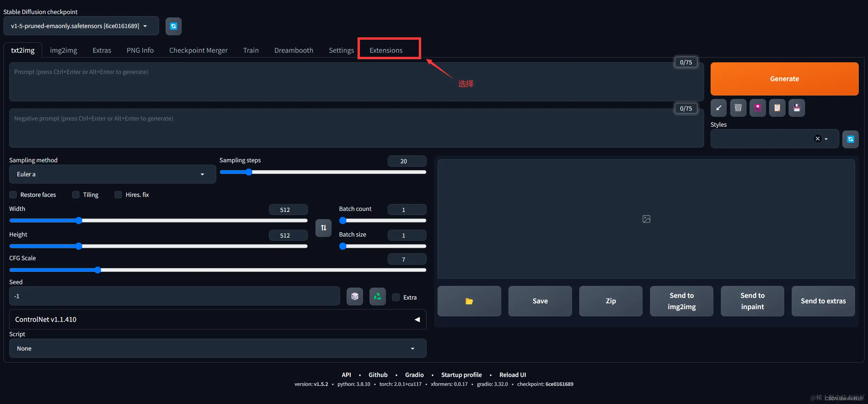Open the Sampling method dropdown
This screenshot has width=868, height=404.
click(112, 174)
